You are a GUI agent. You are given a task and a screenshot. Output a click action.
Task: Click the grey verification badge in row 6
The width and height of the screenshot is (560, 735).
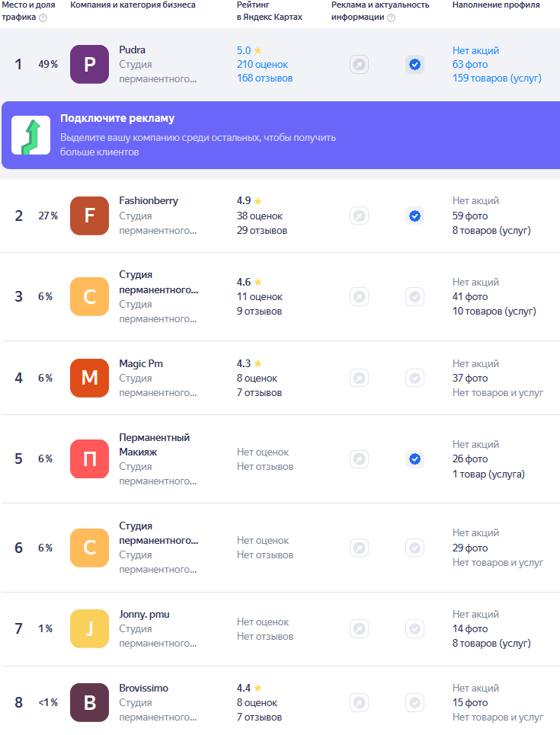(x=415, y=548)
